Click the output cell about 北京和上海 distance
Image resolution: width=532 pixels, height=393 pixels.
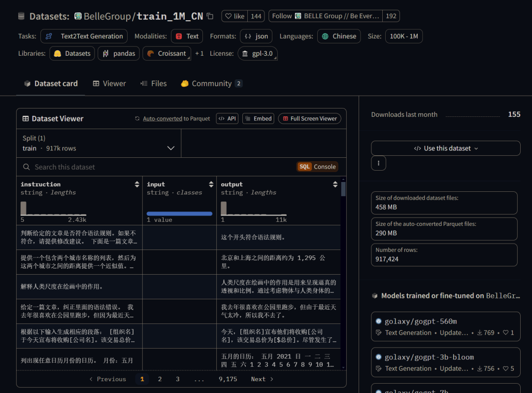[278, 262]
